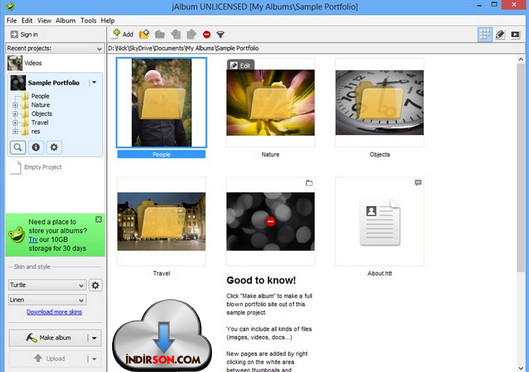Expand the res folder in tree
The height and width of the screenshot is (372, 529).
15,131
